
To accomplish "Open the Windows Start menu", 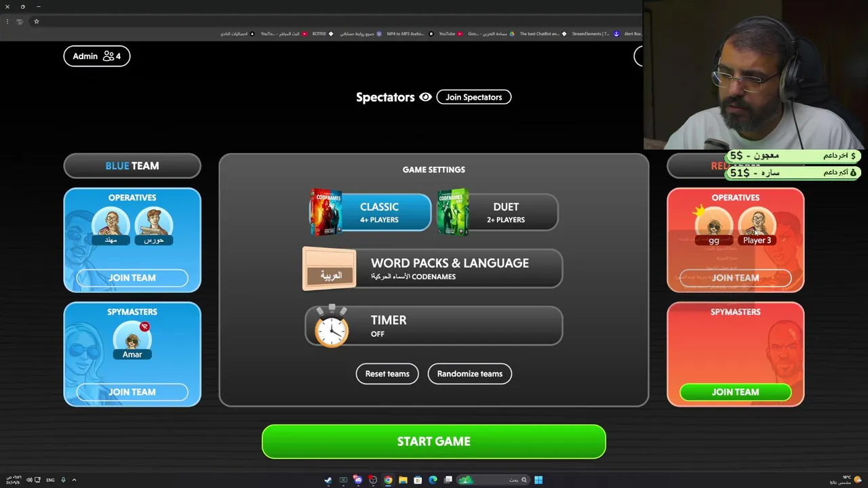I will tap(538, 480).
